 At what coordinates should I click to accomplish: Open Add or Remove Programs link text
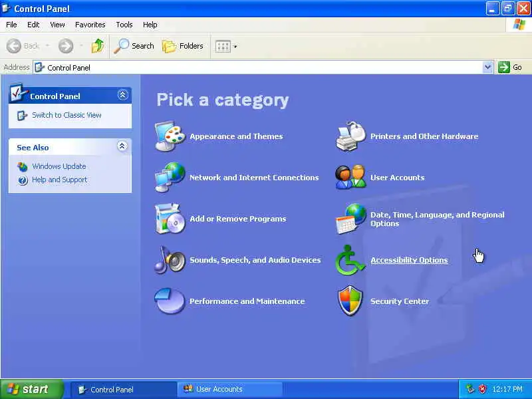pyautogui.click(x=238, y=219)
